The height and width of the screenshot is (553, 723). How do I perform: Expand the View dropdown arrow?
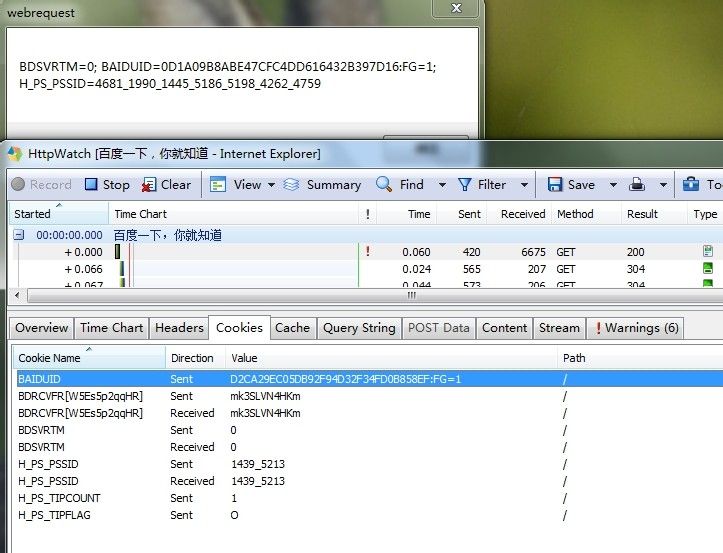(x=272, y=185)
